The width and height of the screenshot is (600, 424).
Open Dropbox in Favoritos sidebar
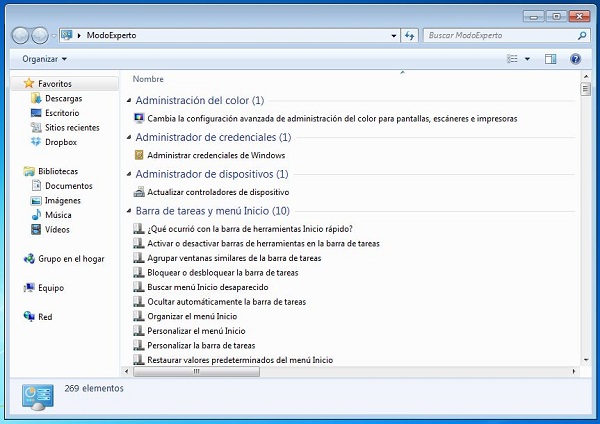click(60, 142)
